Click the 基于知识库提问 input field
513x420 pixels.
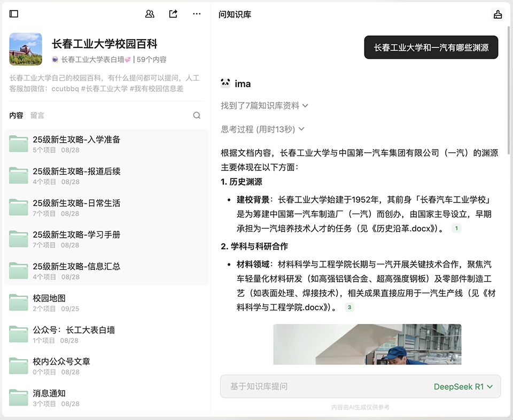click(x=321, y=386)
